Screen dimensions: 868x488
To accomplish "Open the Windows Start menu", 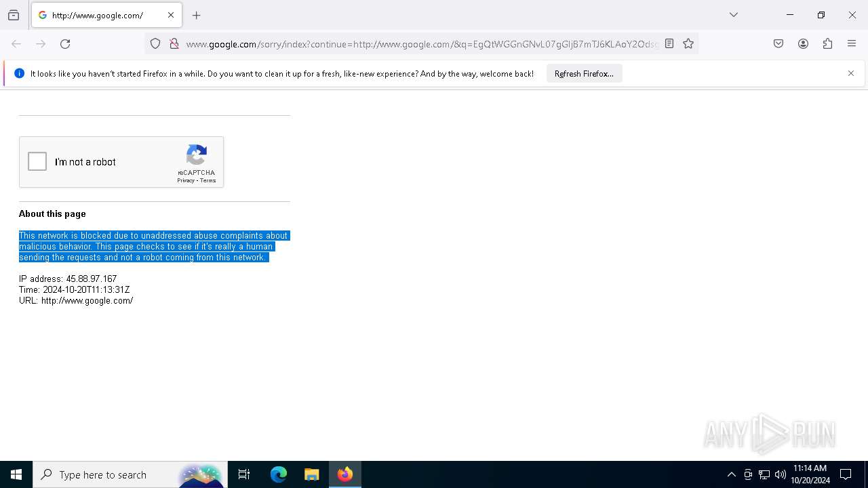I will [16, 474].
